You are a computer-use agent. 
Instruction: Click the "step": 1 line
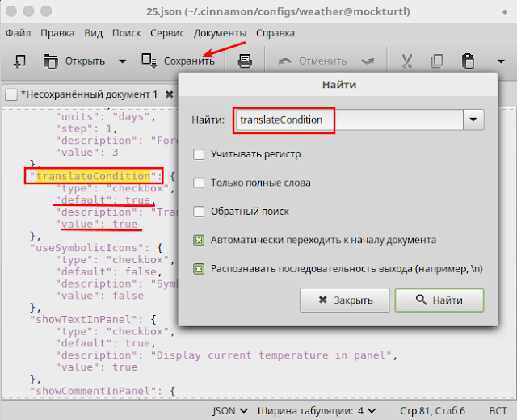tap(86, 128)
